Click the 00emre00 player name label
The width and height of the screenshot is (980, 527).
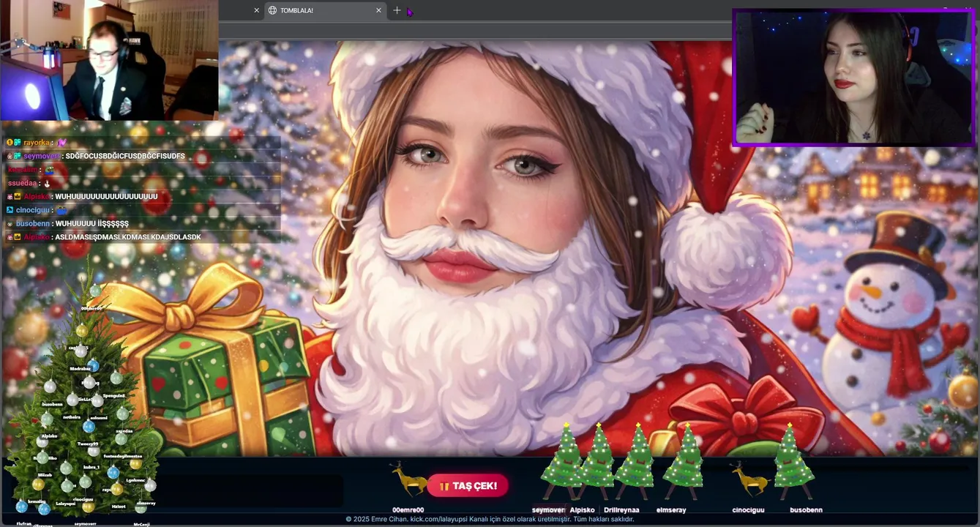click(x=408, y=510)
